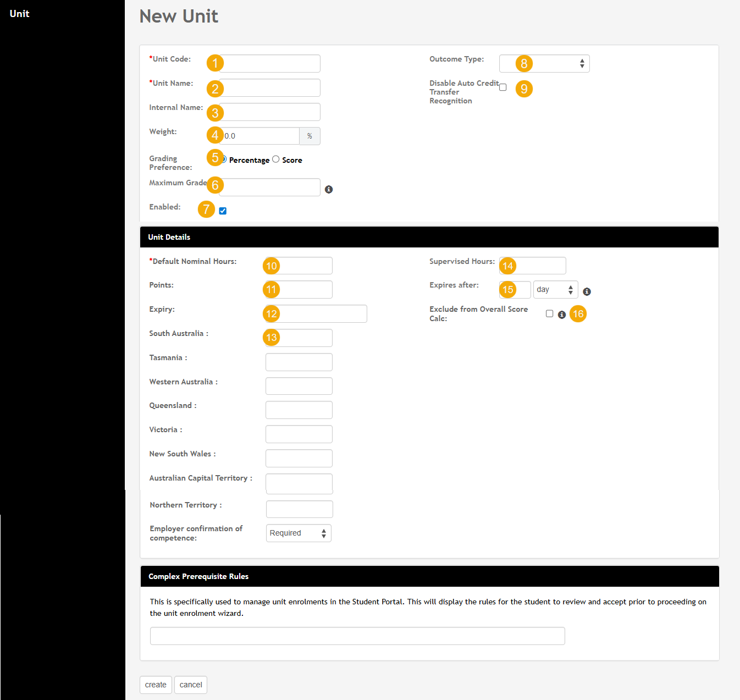Click the info icon beside Maximum Grade
Screen dimensions: 740x700
(329, 189)
